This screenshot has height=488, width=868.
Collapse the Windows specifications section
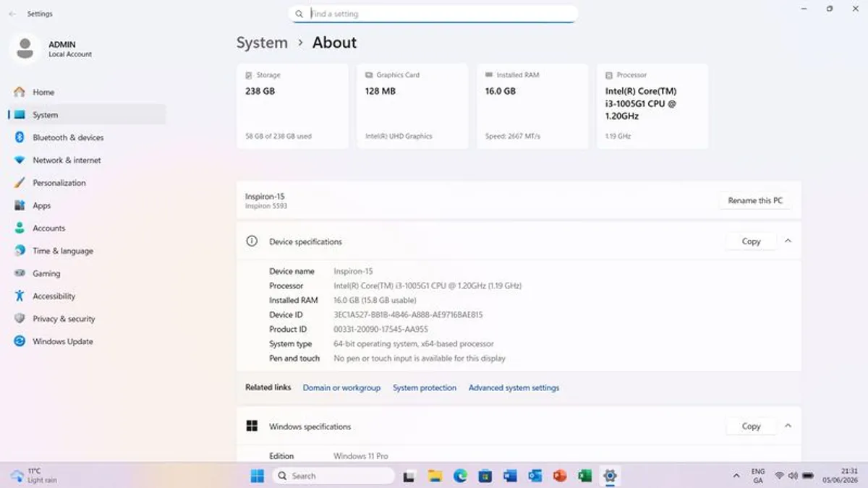click(x=788, y=426)
